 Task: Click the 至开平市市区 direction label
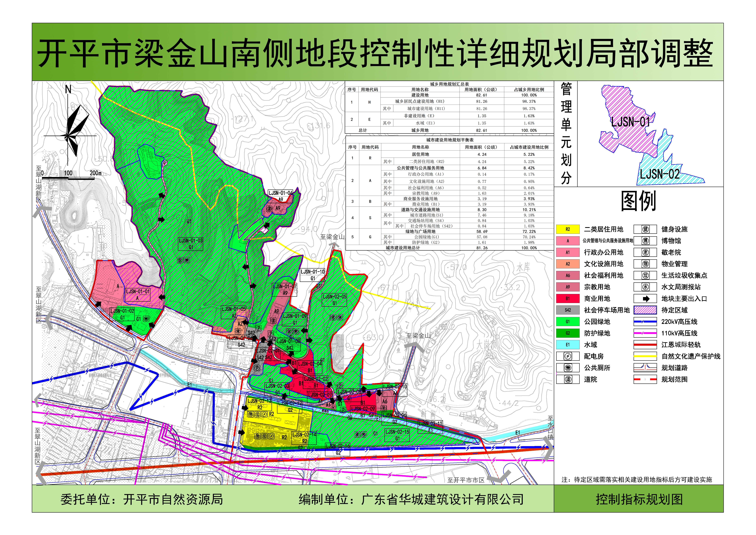click(466, 480)
